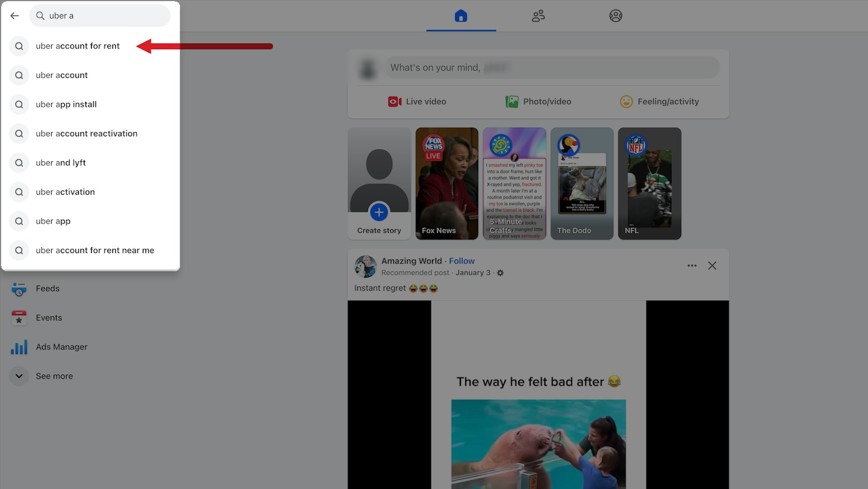This screenshot has height=489, width=868.
Task: View the 5-Minute Crafts story
Action: click(514, 183)
